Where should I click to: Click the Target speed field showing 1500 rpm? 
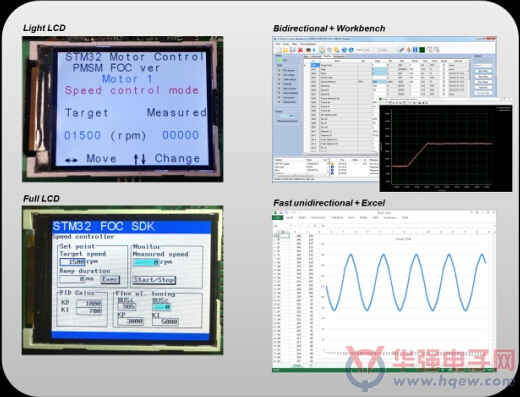point(73,262)
